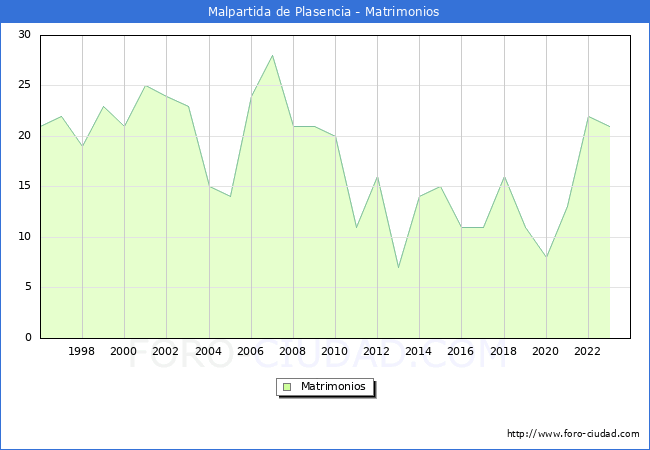The width and height of the screenshot is (650, 450).
Task: Select the 2012 label on the x-axis
Action: coord(377,352)
